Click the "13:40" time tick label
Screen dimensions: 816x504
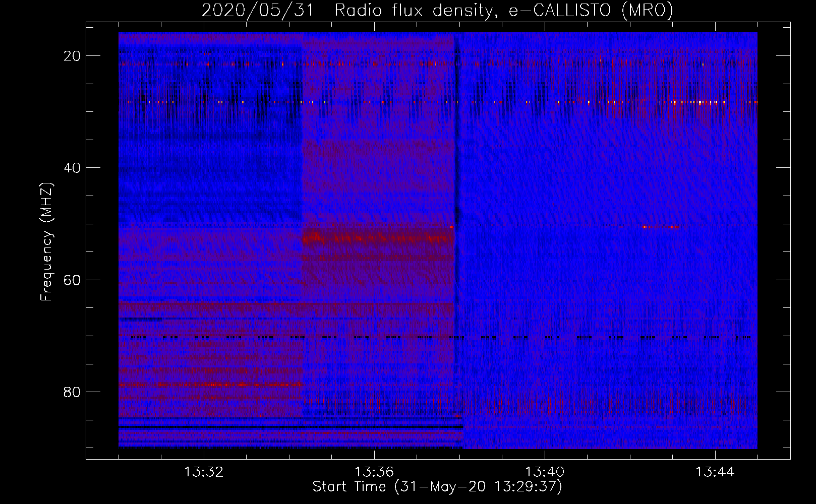point(545,472)
